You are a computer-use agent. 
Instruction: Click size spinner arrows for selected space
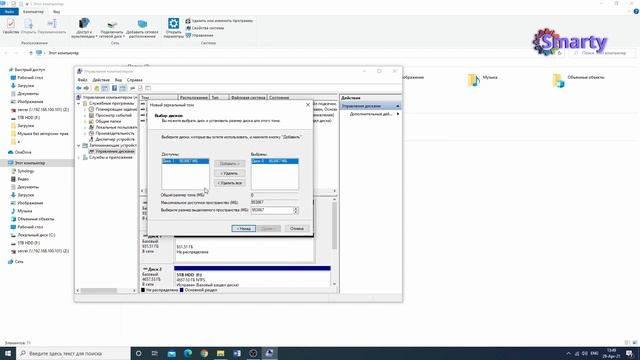point(296,210)
